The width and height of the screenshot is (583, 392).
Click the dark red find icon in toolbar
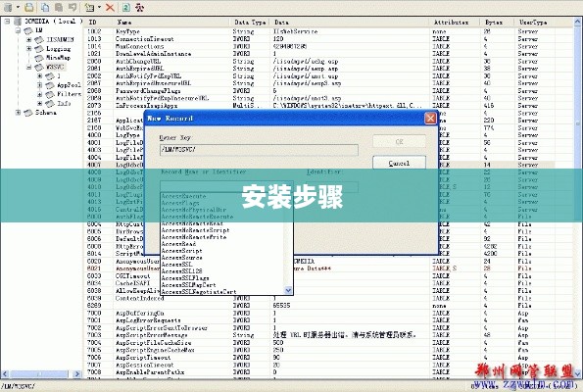[139, 7]
